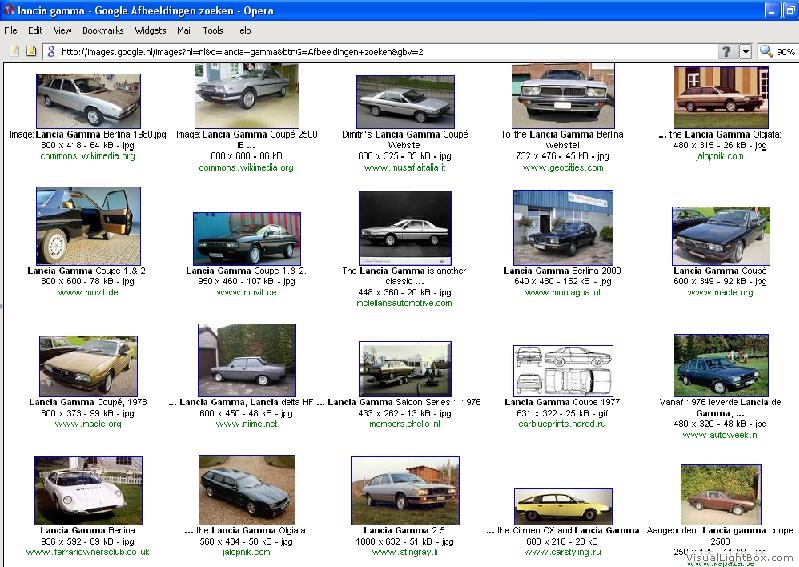
Task: Click 'Dimitri's Lancia Gamma Coupé' caption text
Action: [405, 134]
